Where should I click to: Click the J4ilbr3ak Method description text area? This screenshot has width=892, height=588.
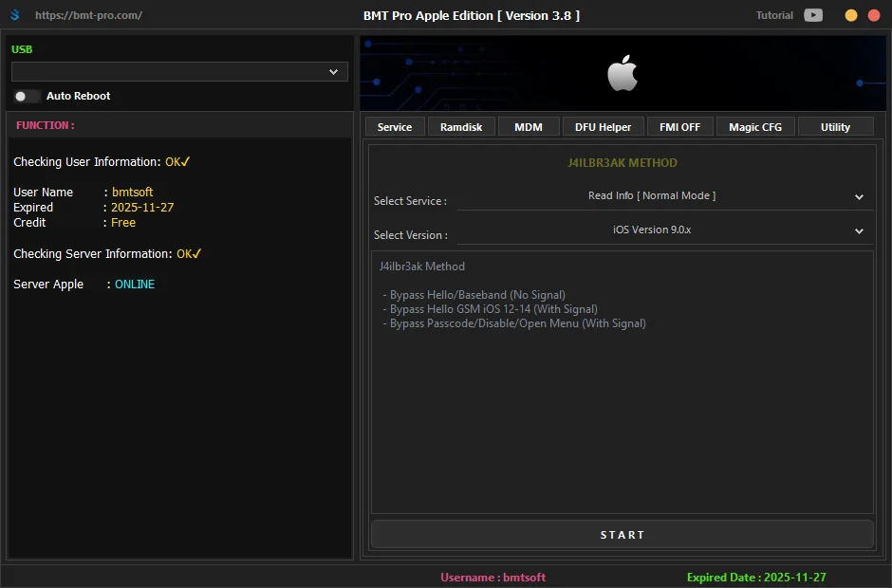click(x=623, y=382)
